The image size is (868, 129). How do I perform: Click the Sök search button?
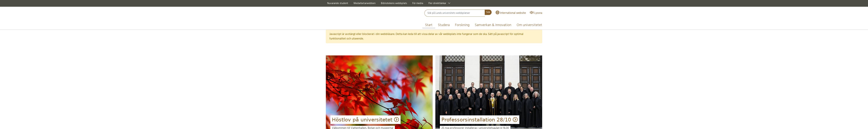488,12
